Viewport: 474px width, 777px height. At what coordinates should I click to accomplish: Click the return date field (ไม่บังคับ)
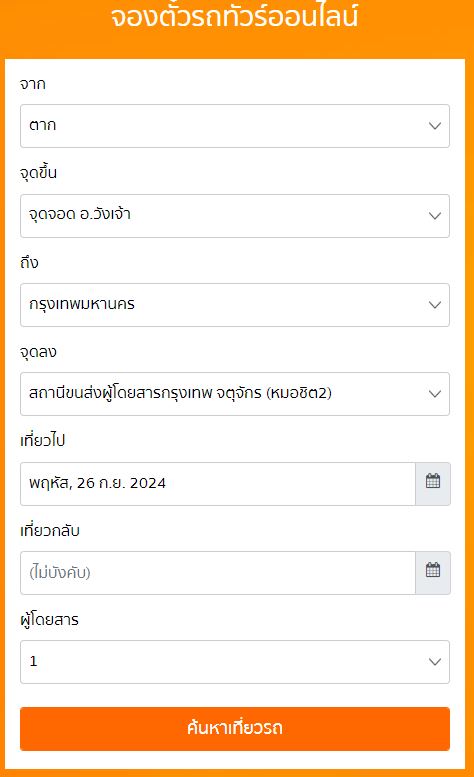point(217,573)
